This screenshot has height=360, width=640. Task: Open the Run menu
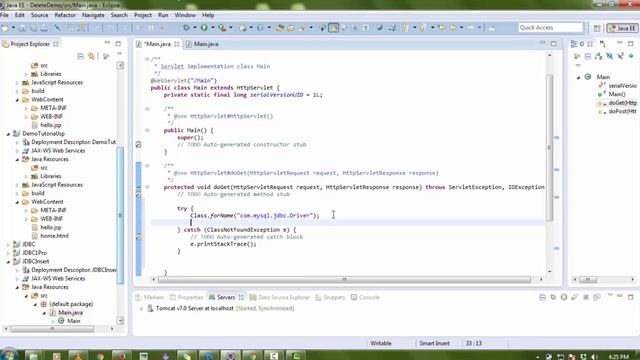163,15
